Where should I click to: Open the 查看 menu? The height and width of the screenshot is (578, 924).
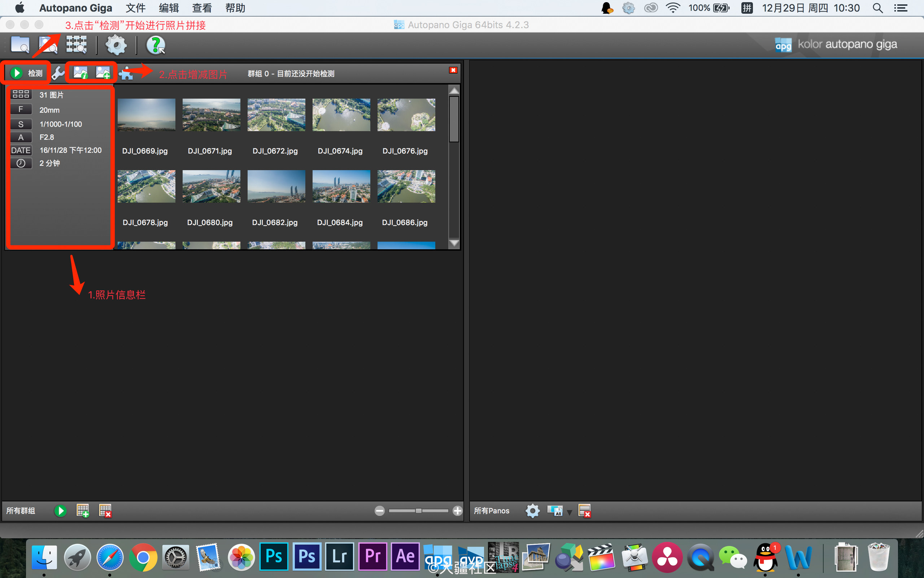pyautogui.click(x=202, y=8)
